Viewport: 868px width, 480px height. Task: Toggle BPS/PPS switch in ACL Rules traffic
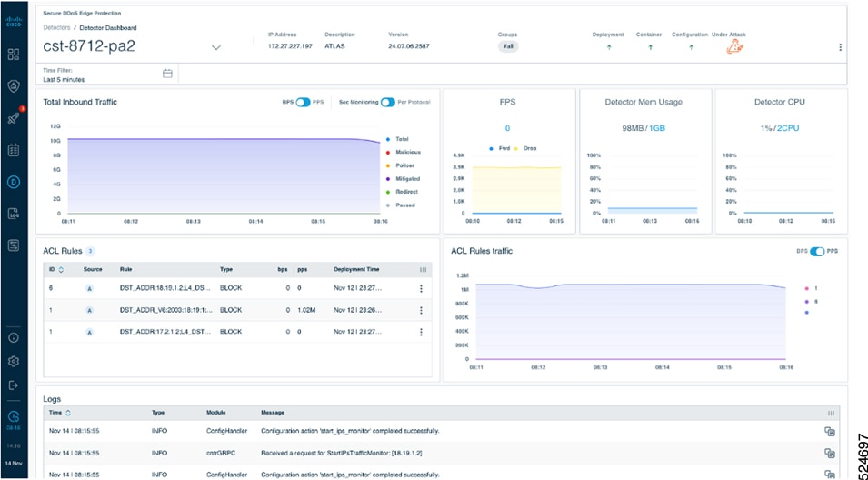coord(817,251)
